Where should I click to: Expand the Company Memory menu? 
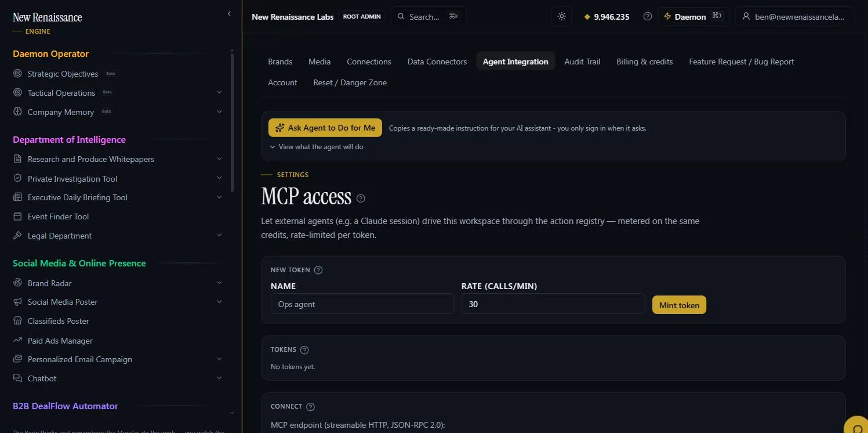click(x=219, y=112)
